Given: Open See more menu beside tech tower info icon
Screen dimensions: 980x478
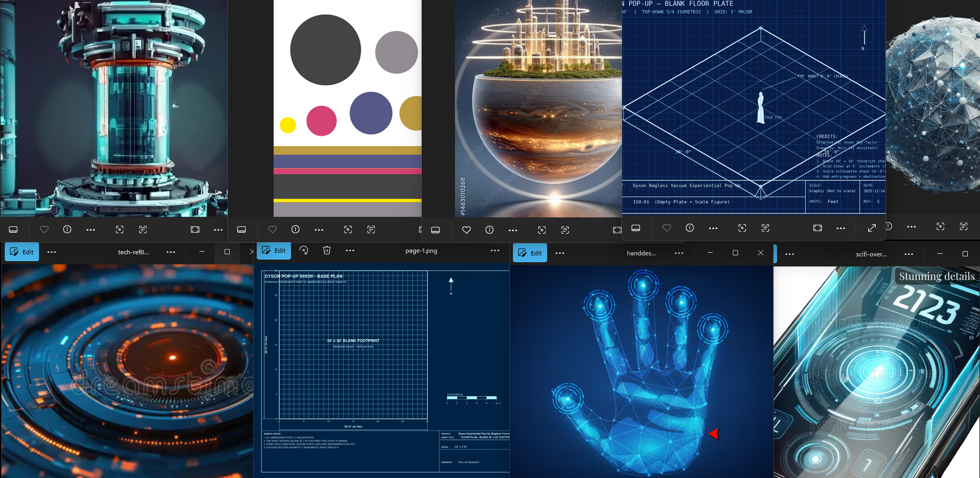Looking at the screenshot, I should pos(91,230).
